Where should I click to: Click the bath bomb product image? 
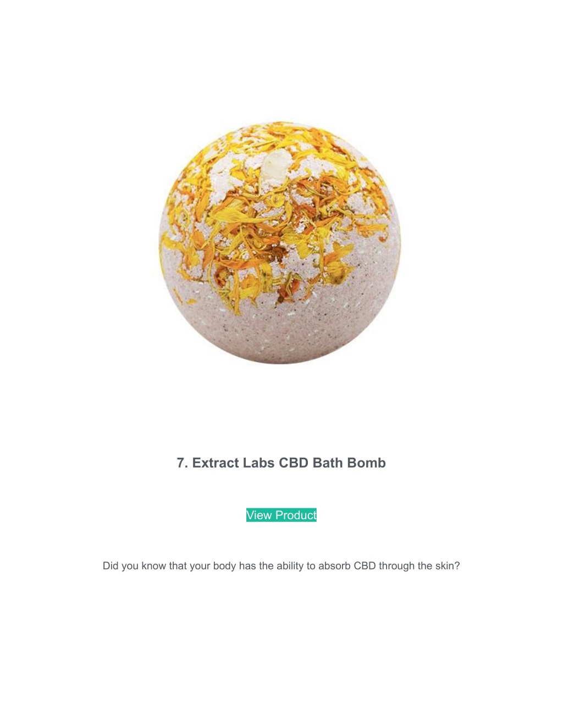280,243
